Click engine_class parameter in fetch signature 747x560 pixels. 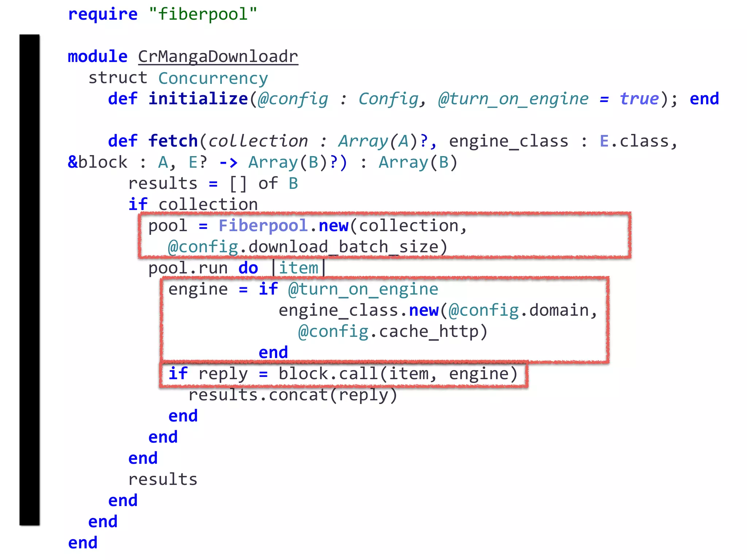509,141
